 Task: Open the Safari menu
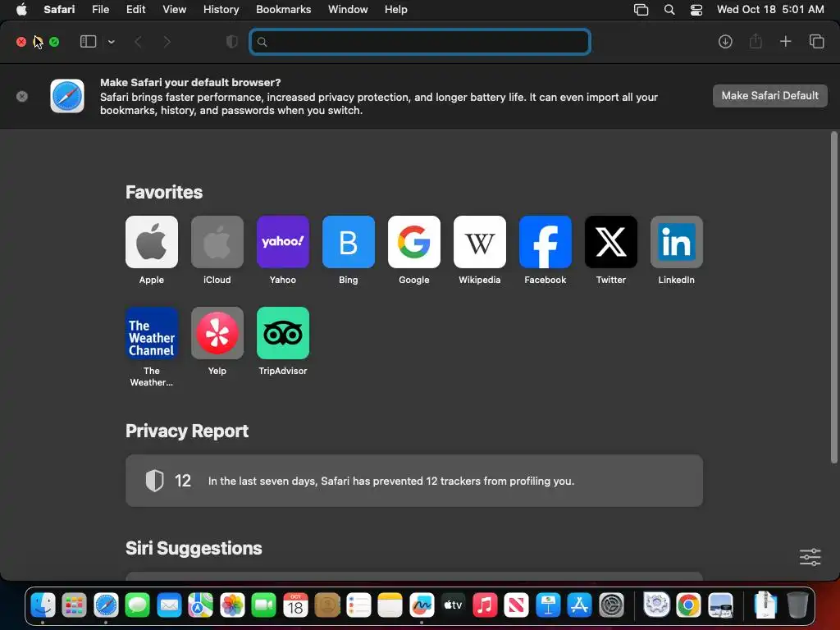tap(59, 10)
